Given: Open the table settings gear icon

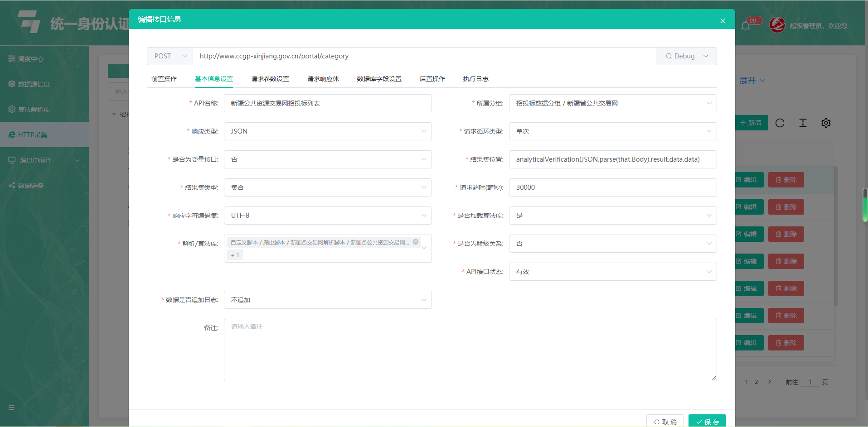Looking at the screenshot, I should [826, 123].
